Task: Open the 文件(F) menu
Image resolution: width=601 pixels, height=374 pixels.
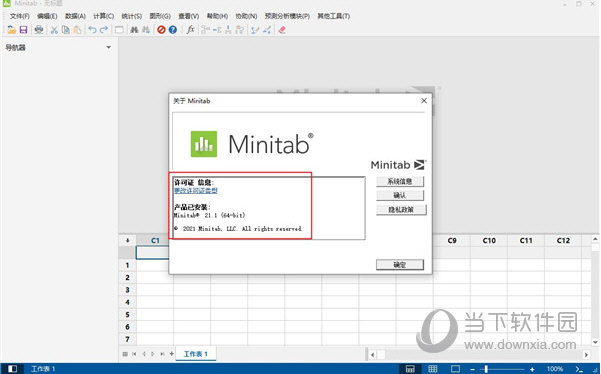Action: pyautogui.click(x=20, y=16)
